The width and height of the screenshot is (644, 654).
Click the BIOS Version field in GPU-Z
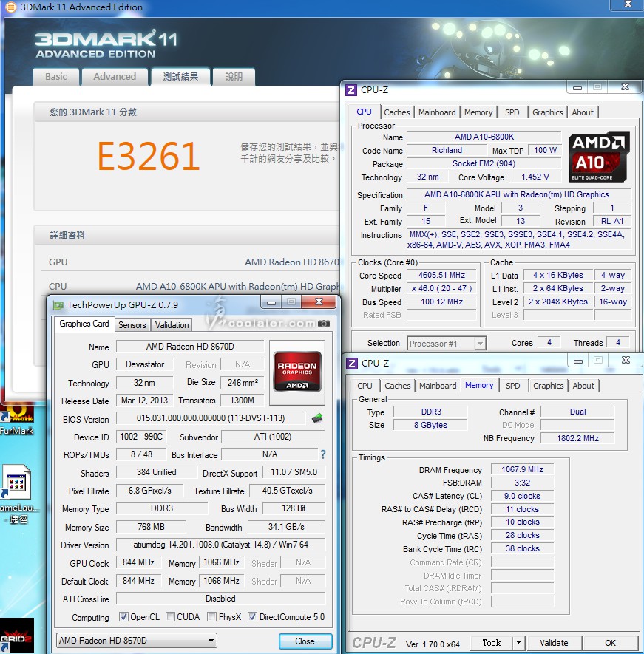click(x=211, y=418)
